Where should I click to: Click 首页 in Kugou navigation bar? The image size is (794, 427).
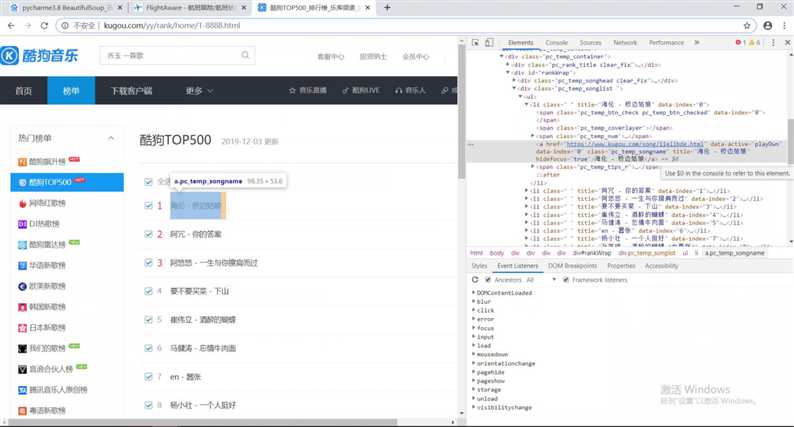pos(24,91)
